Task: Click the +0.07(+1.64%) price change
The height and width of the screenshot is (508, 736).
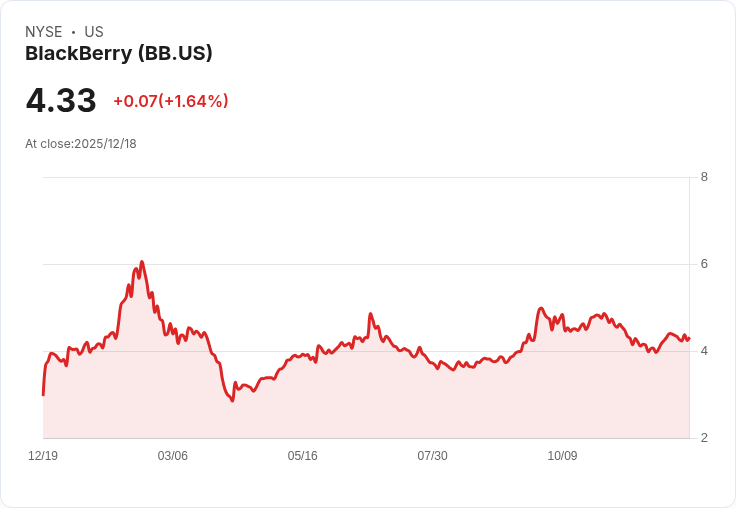Action: [171, 101]
